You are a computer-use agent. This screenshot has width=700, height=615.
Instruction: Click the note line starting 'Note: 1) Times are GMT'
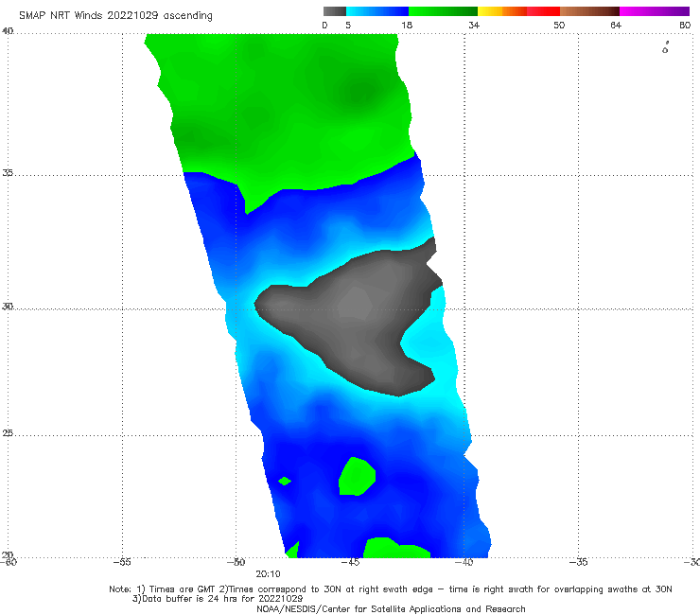coord(390,589)
